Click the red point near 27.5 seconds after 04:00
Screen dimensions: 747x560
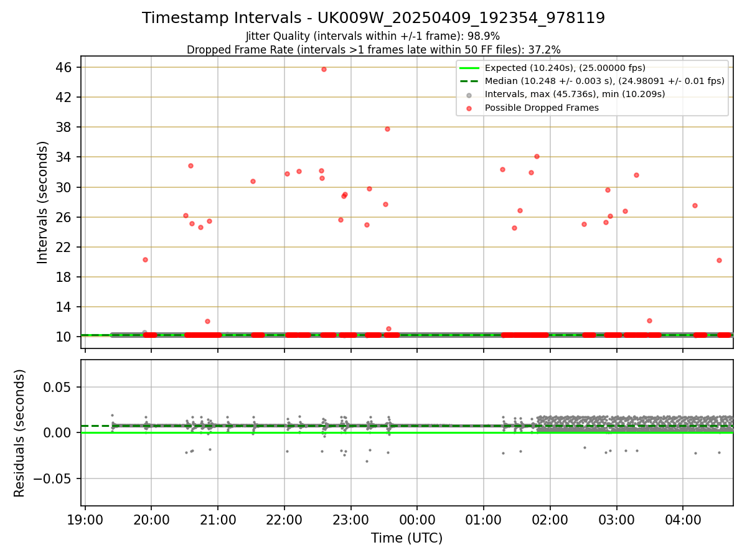695,205
